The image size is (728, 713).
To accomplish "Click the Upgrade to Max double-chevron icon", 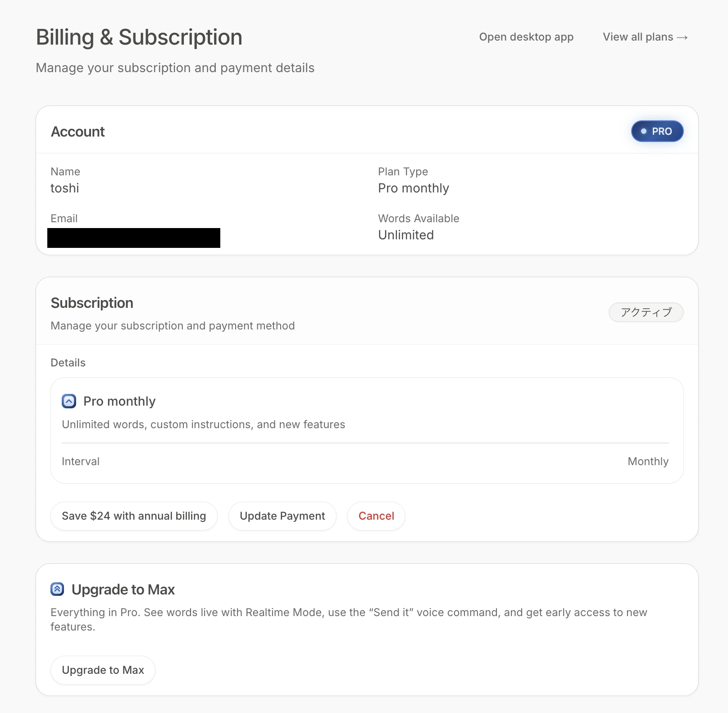I will click(57, 589).
